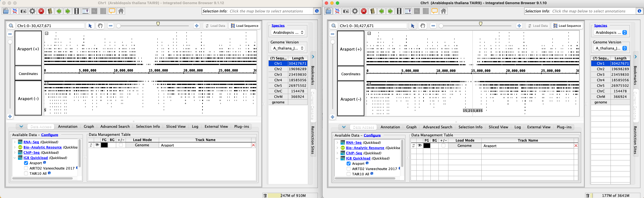The width and height of the screenshot is (644, 198).
Task: Enable AtRTD2 Vaneechoutte 2017 checkbox in left window
Action: coord(26,168)
